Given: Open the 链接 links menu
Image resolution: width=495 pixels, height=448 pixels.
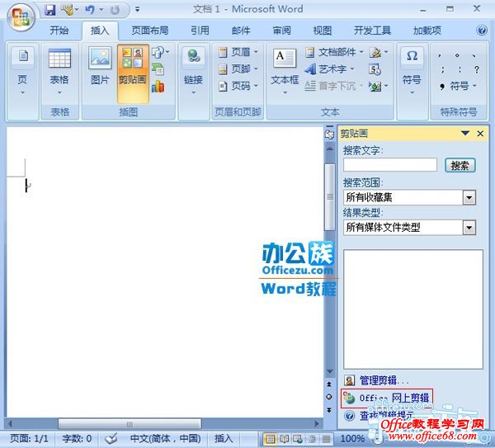Looking at the screenshot, I should [x=193, y=71].
